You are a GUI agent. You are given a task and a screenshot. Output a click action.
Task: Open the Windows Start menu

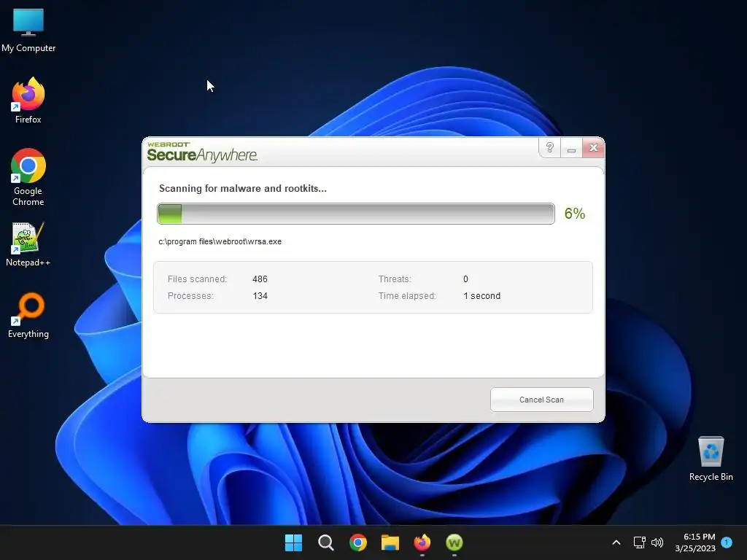293,542
